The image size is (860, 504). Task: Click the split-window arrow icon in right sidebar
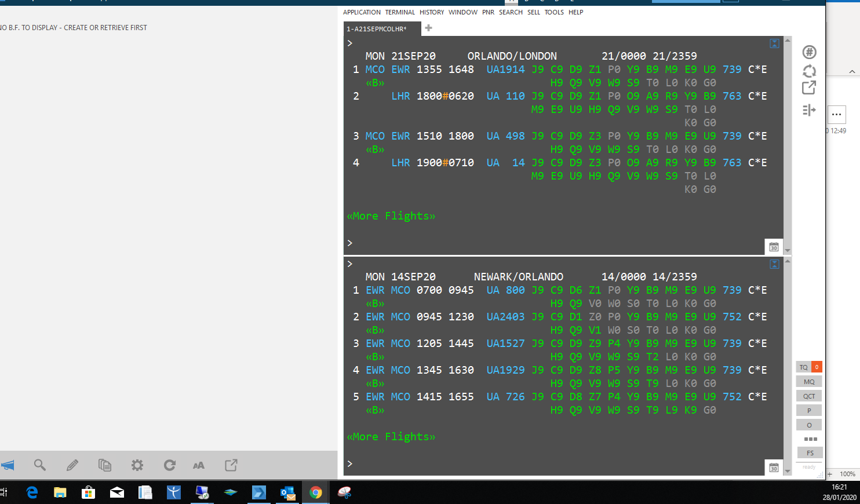point(809,110)
